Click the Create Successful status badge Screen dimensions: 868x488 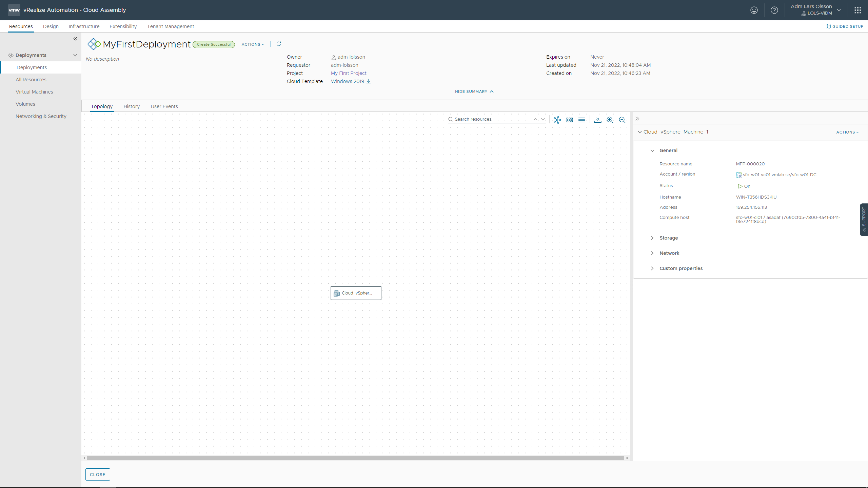coord(214,44)
